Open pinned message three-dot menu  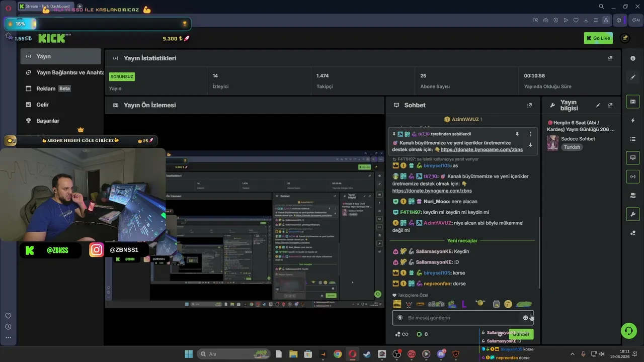(530, 134)
